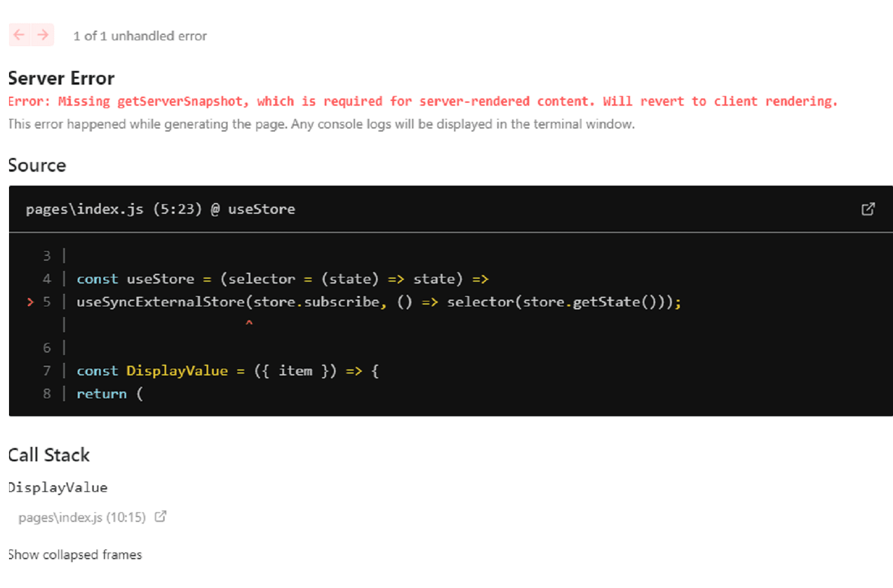Click the "This error happened while generating" description
The image size is (893, 588).
click(321, 124)
